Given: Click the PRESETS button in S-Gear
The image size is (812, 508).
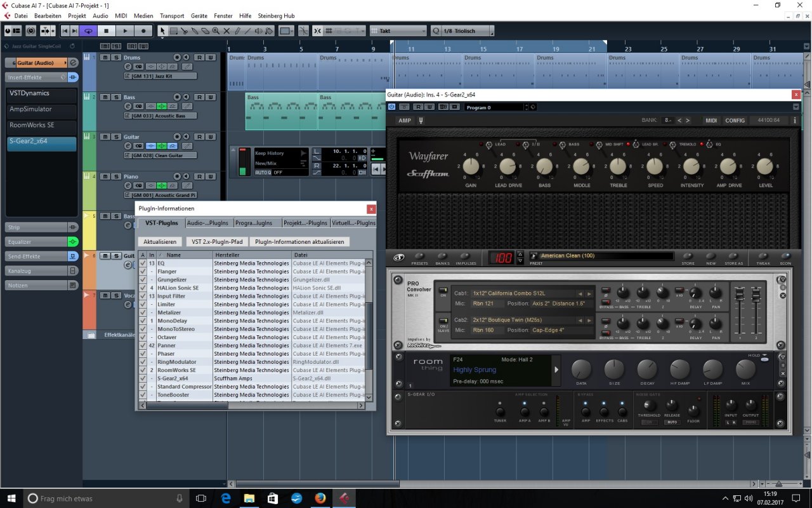Looking at the screenshot, I should tap(419, 257).
